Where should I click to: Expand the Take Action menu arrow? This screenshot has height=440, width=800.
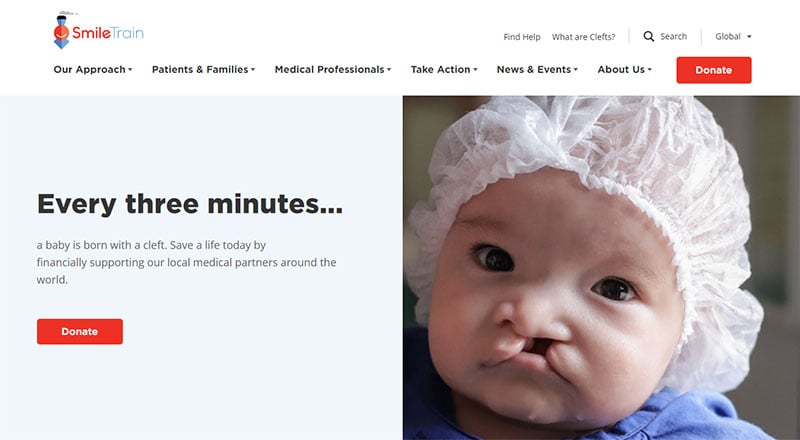coord(475,70)
